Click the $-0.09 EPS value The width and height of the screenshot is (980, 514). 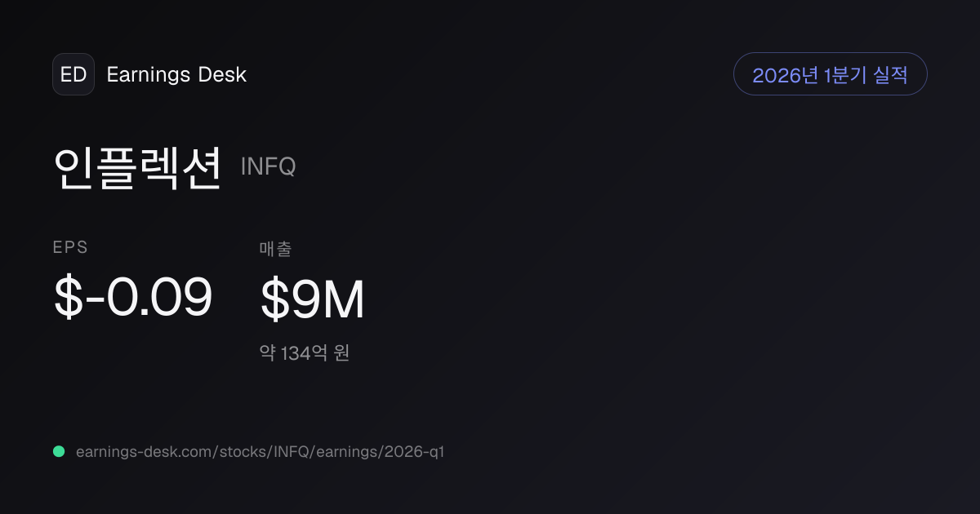tap(133, 297)
